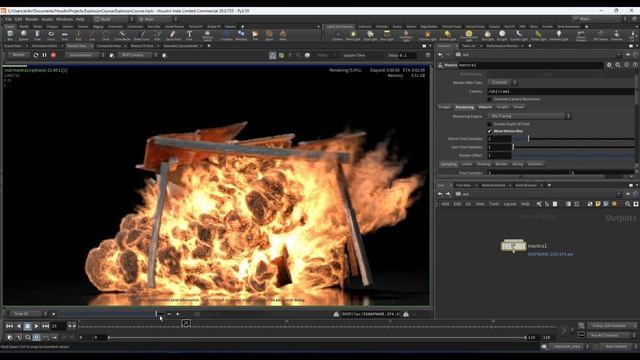Adjust Xform Time Samples slider
Image resolution: width=640 pixels, height=360 pixels.
[x=573, y=139]
